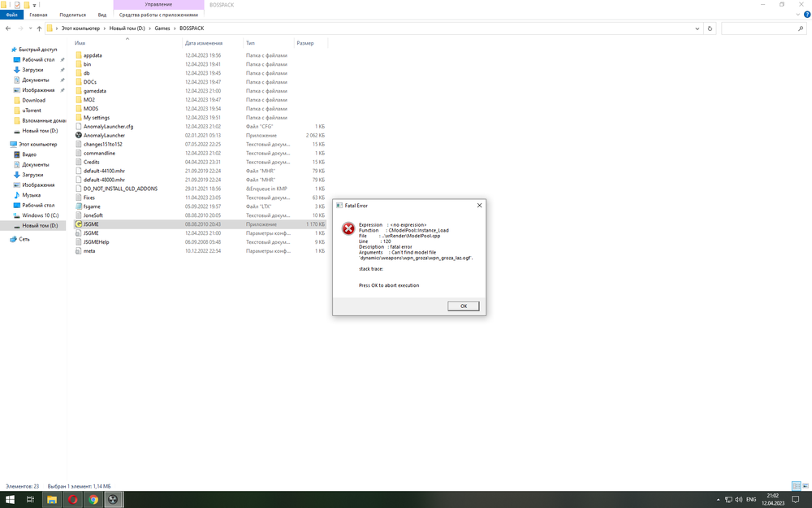The image size is (812, 508).
Task: Select the gamedata folder icon
Action: 79,91
